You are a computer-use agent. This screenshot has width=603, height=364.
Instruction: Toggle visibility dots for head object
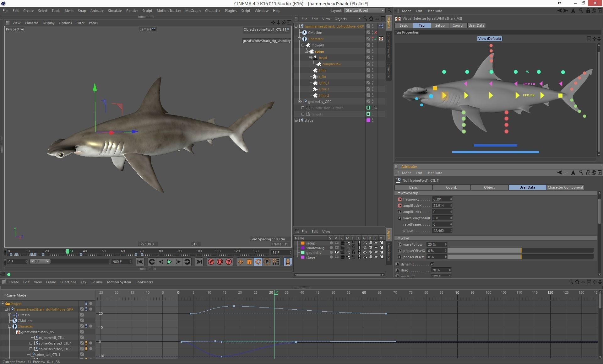pyautogui.click(x=373, y=58)
